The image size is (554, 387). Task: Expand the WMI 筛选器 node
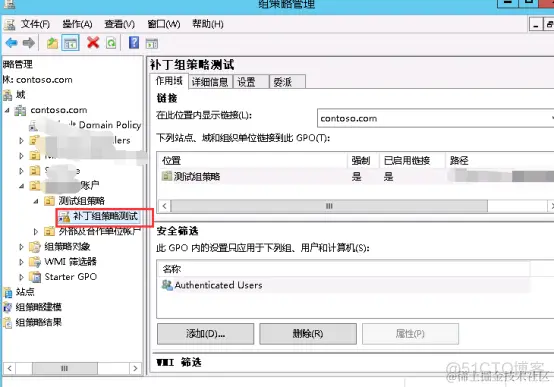coord(21,262)
